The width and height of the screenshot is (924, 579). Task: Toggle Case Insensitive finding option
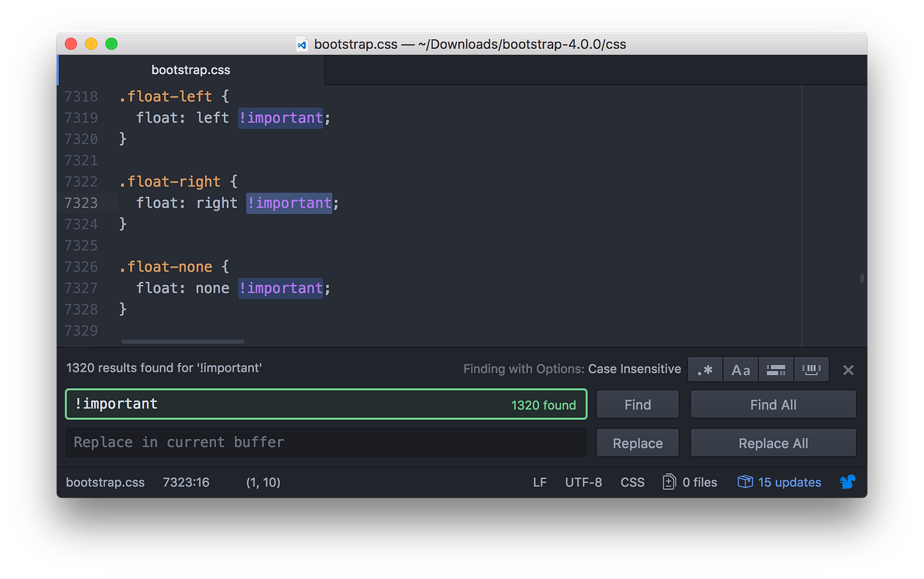635,368
